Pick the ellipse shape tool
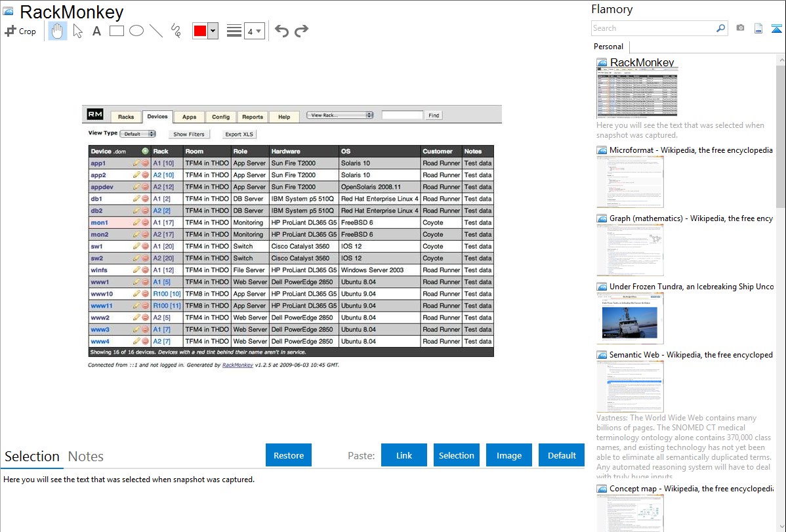Viewport: 786px width, 532px height. (x=136, y=31)
